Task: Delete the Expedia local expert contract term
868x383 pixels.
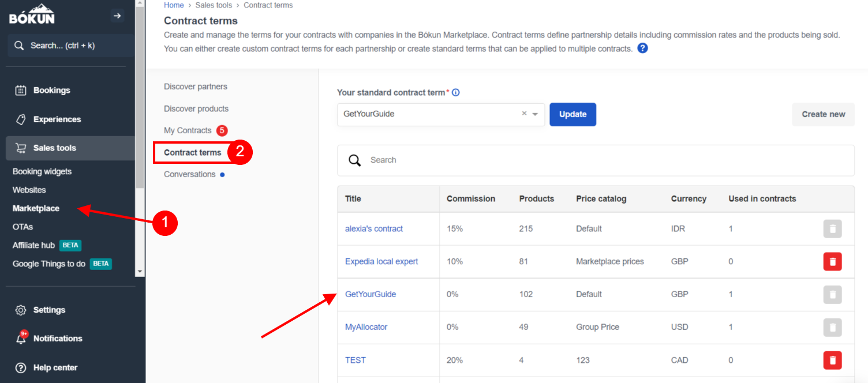Action: coord(832,261)
